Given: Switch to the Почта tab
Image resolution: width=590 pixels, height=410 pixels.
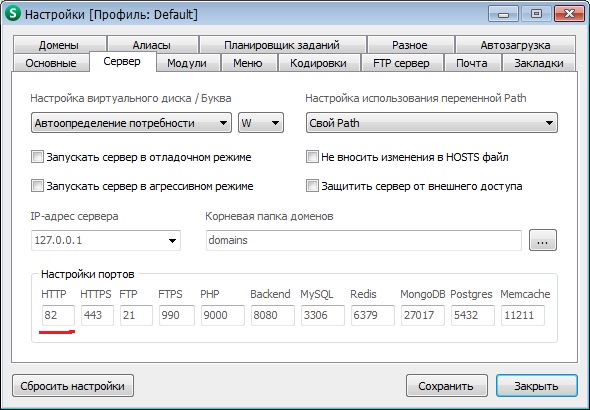Looking at the screenshot, I should point(472,62).
